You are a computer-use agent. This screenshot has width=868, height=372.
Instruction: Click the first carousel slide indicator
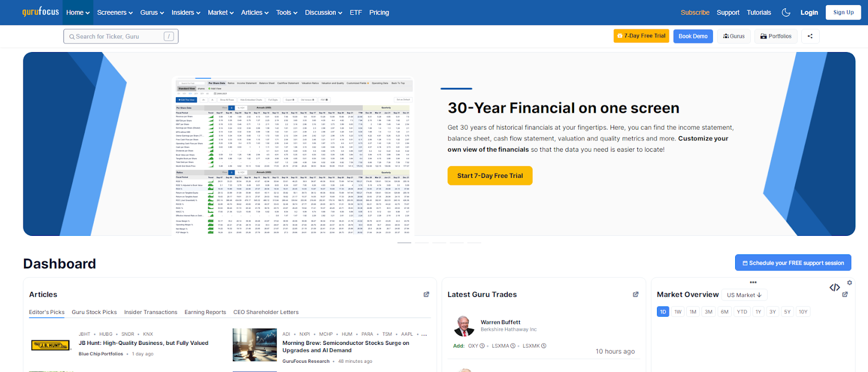point(404,242)
